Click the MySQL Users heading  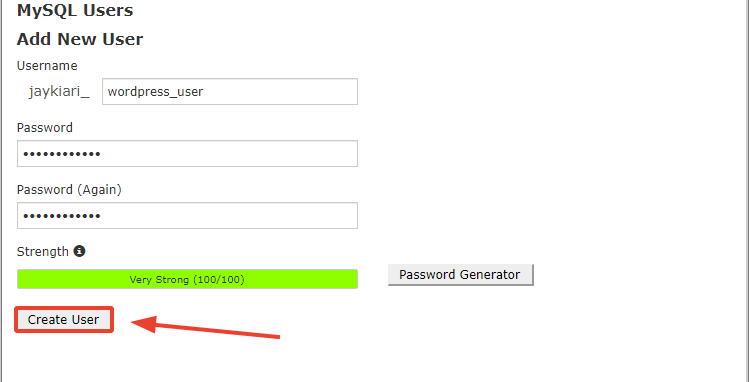coord(75,10)
